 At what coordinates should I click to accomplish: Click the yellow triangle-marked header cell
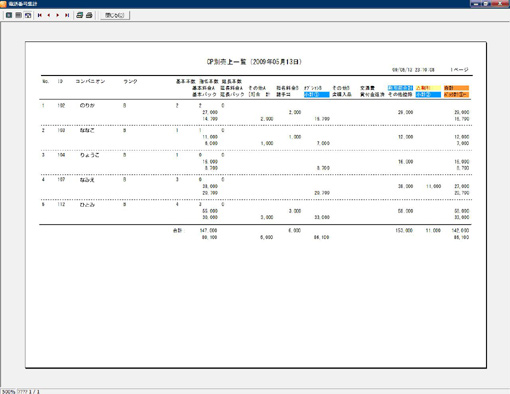click(x=428, y=88)
